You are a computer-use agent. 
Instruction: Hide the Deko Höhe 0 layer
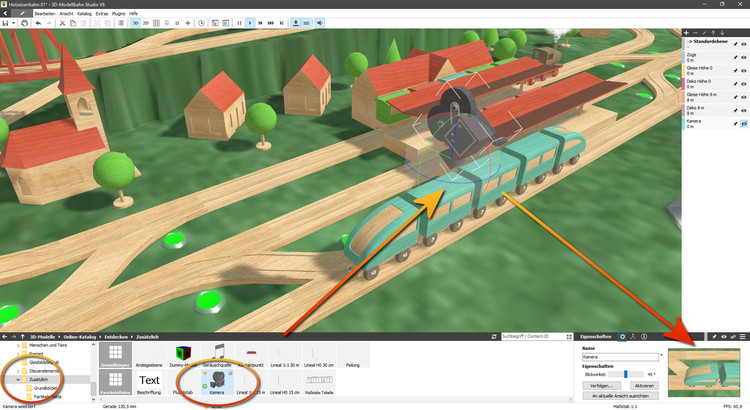(744, 84)
